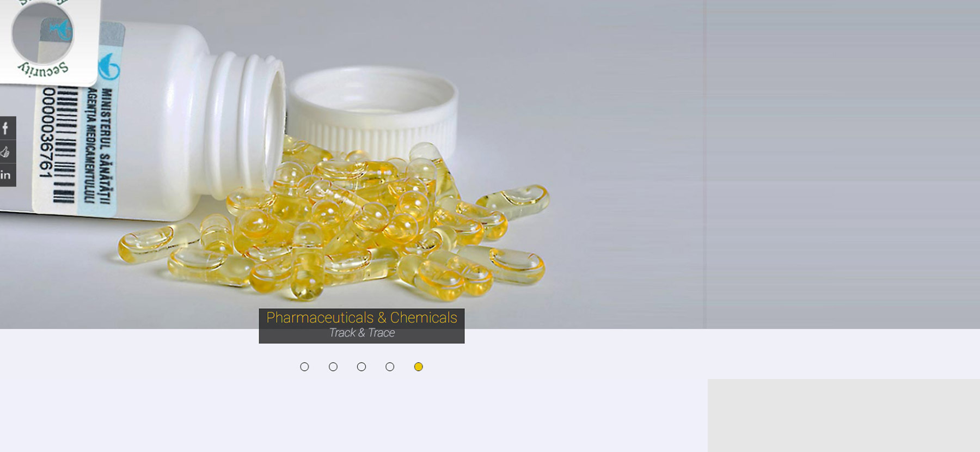Screen dimensions: 980x452
Task: Click the blue emblem on bottle label
Action: coord(109,66)
